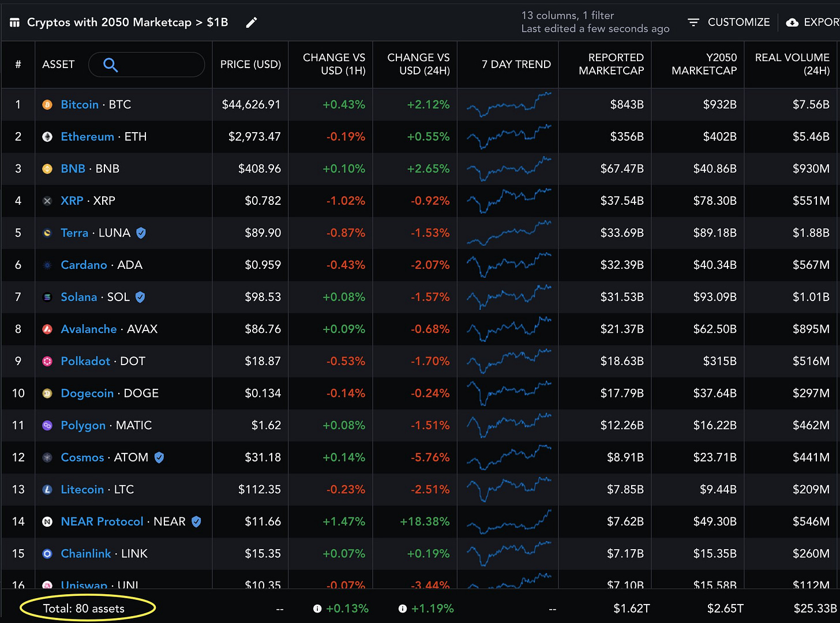Open the Chainlink asset link
Image resolution: width=840 pixels, height=623 pixels.
click(x=86, y=553)
